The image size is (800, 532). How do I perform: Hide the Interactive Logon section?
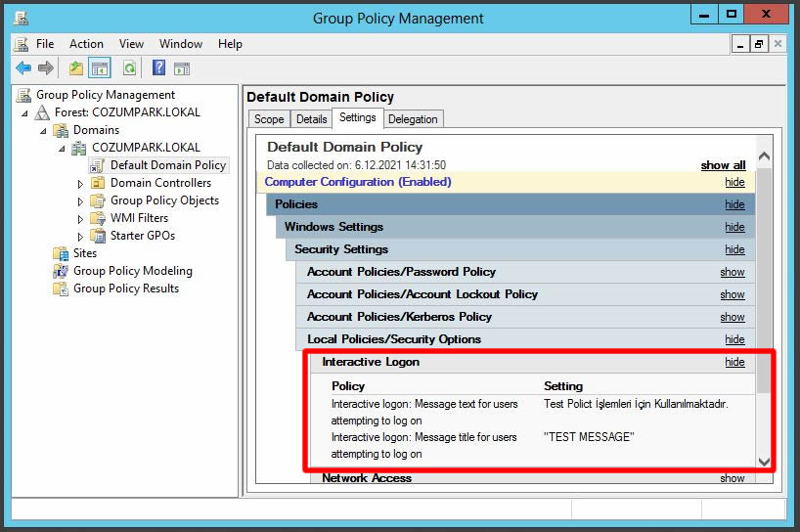734,362
